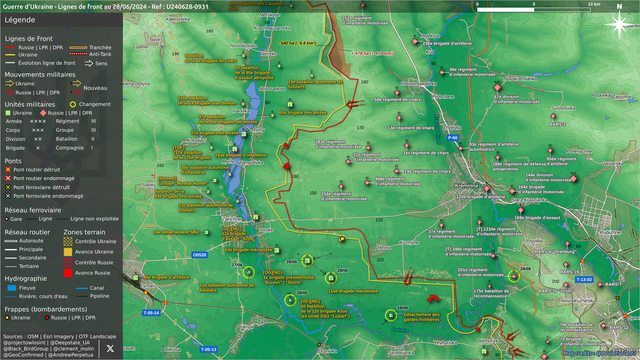Click the P-66 road shield marker
Image resolution: width=640 pixels, height=360 pixels.
pyautogui.click(x=452, y=138)
